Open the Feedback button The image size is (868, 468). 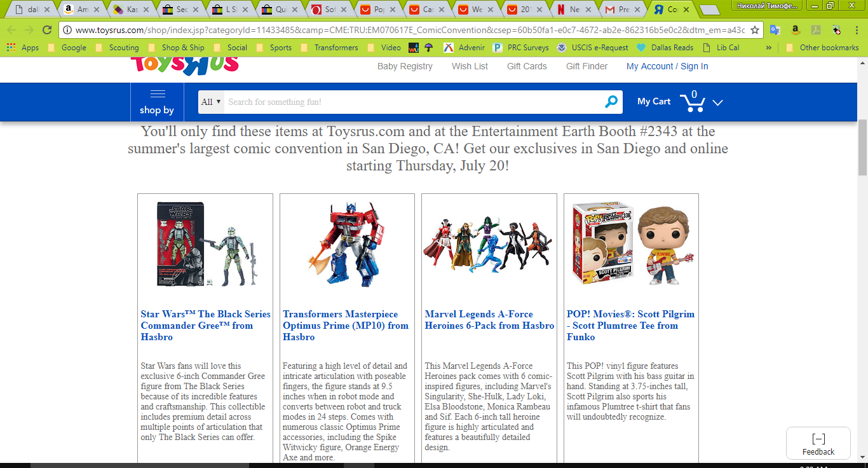818,443
